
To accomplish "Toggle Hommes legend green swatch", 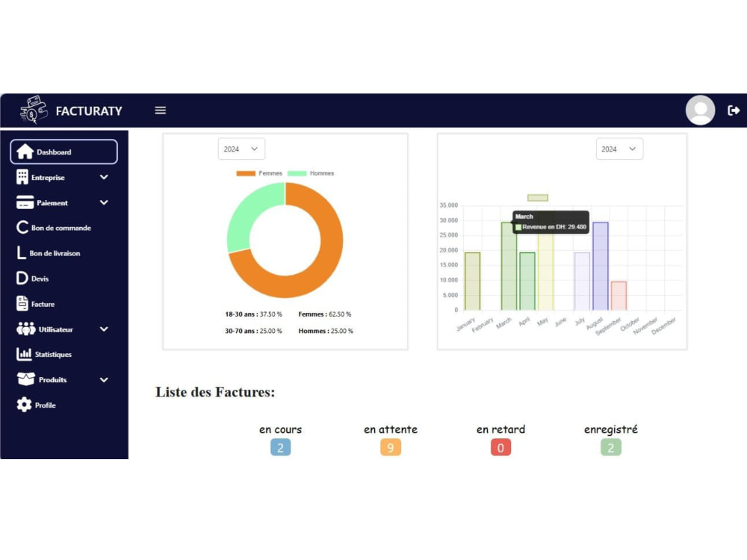I will point(297,173).
